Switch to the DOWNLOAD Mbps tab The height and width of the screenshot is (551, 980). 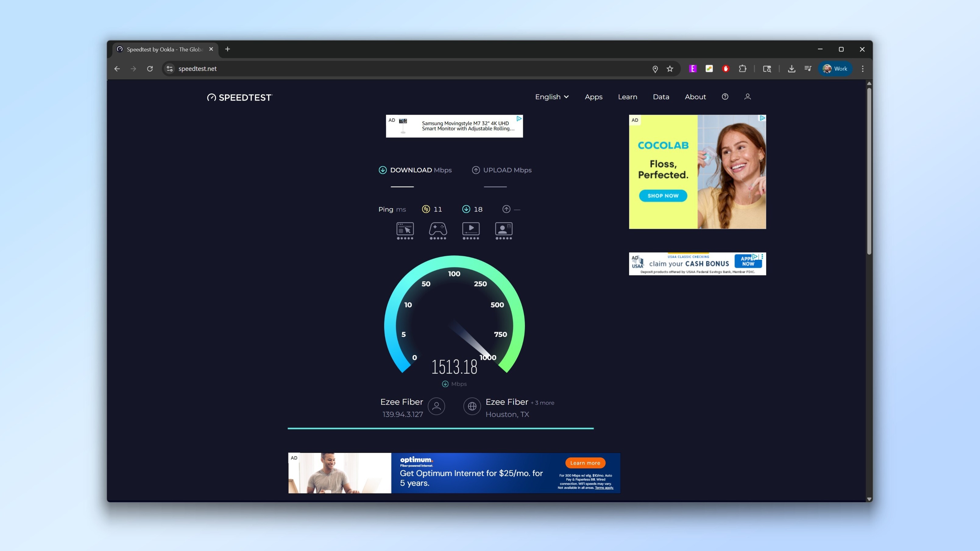coord(415,170)
